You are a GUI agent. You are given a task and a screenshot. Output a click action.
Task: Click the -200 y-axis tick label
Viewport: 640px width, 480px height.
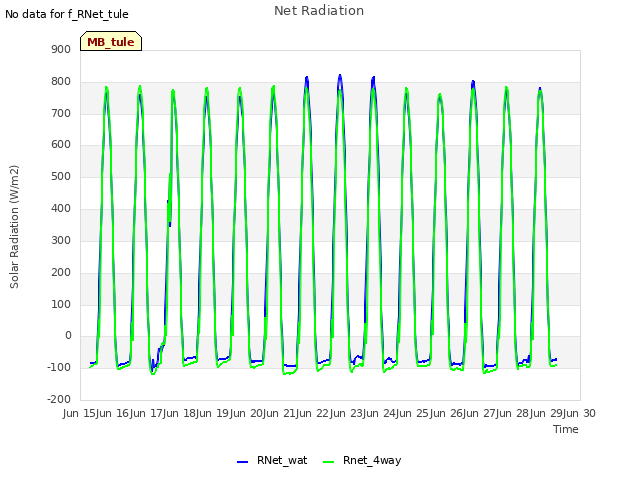[59, 399]
